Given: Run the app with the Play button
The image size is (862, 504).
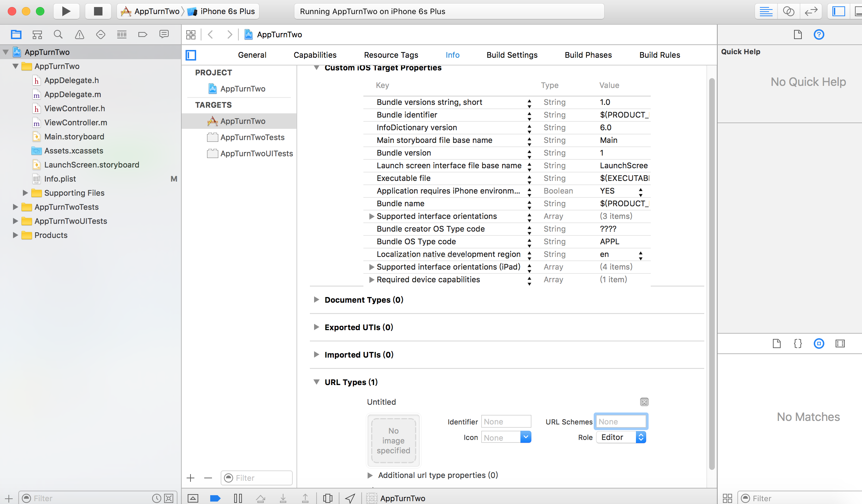Looking at the screenshot, I should click(x=66, y=11).
